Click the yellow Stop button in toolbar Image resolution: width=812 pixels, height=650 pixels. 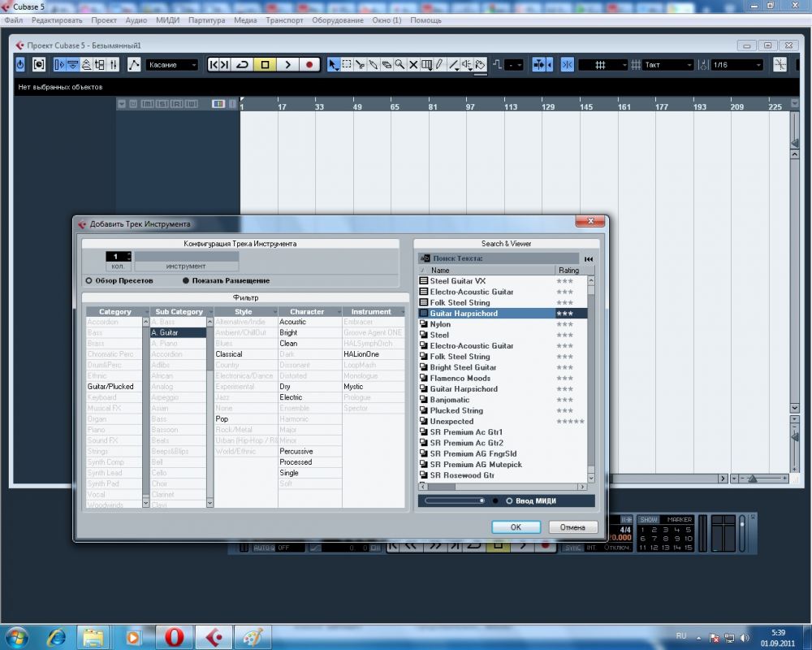266,65
